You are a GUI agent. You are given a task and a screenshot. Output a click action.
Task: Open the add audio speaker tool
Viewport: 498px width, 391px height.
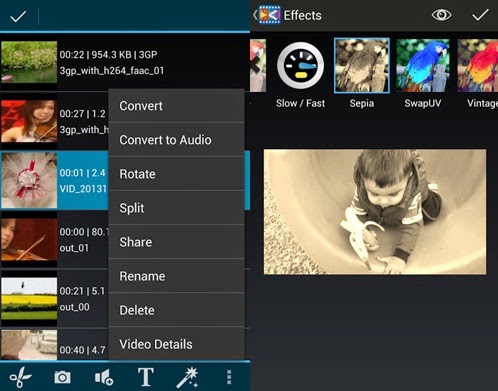[104, 377]
